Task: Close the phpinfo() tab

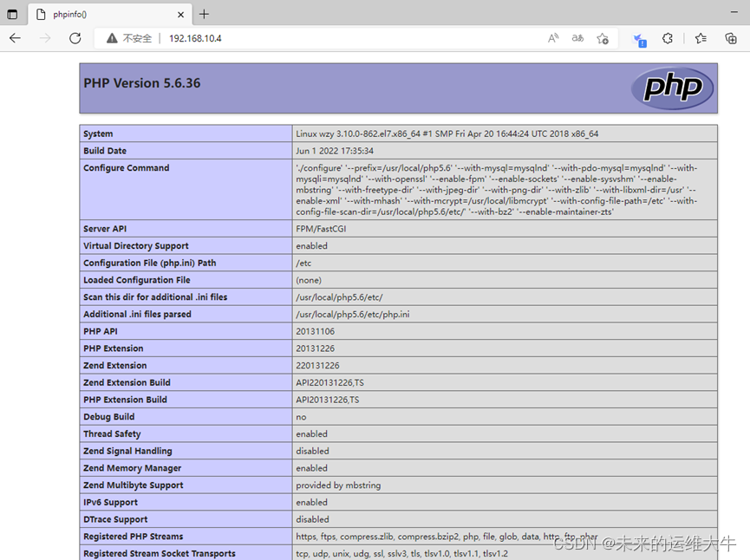Action: 181,15
